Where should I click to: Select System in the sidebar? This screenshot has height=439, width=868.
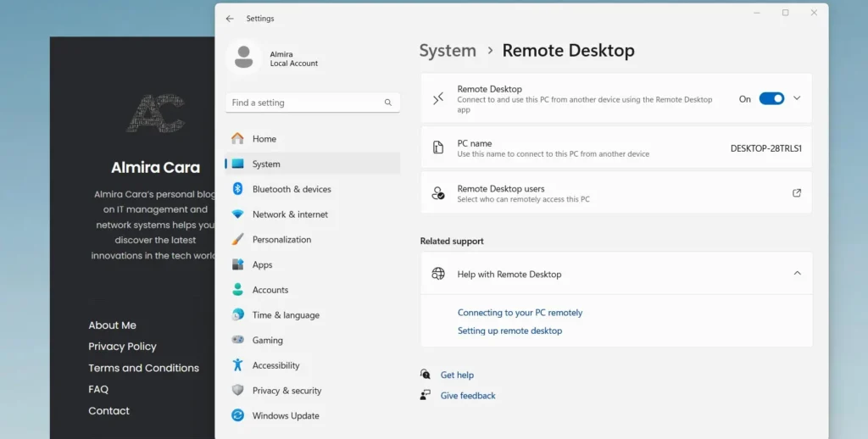coord(312,164)
